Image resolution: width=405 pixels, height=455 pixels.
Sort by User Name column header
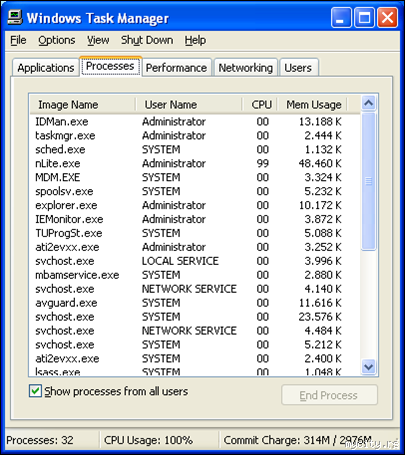coord(189,104)
